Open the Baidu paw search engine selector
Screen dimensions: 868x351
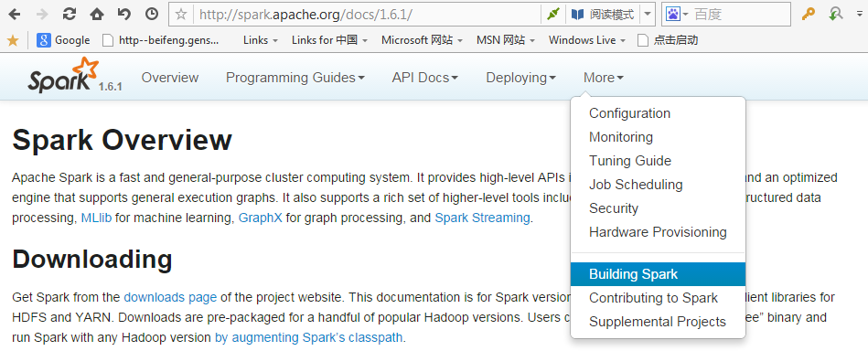pyautogui.click(x=677, y=15)
